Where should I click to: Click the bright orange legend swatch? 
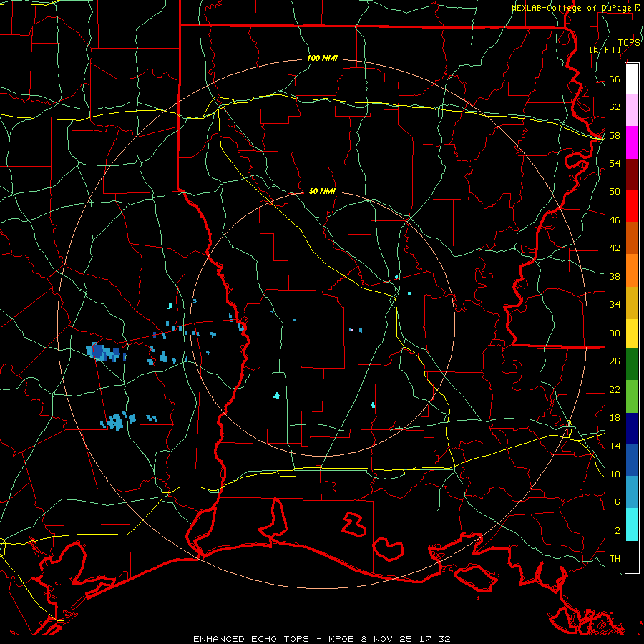[632, 270]
